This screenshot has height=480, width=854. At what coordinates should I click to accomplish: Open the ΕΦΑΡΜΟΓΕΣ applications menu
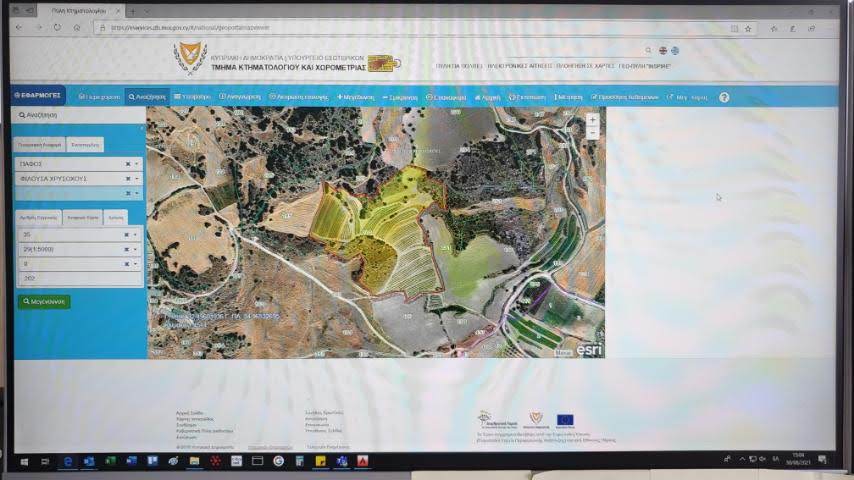(x=38, y=96)
